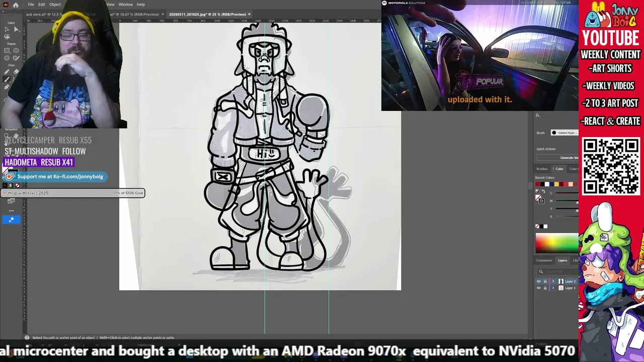
Task: Select the 20260311_201025.jpg document tab
Action: click(x=207, y=14)
